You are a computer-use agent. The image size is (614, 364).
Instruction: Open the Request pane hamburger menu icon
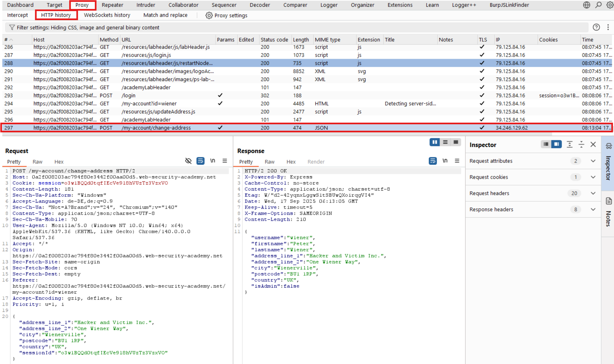225,161
